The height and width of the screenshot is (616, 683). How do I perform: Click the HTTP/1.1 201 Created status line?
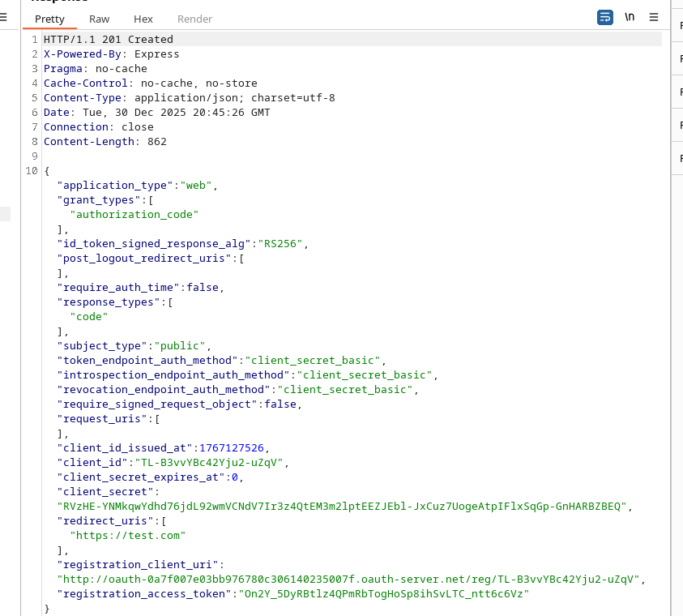109,40
